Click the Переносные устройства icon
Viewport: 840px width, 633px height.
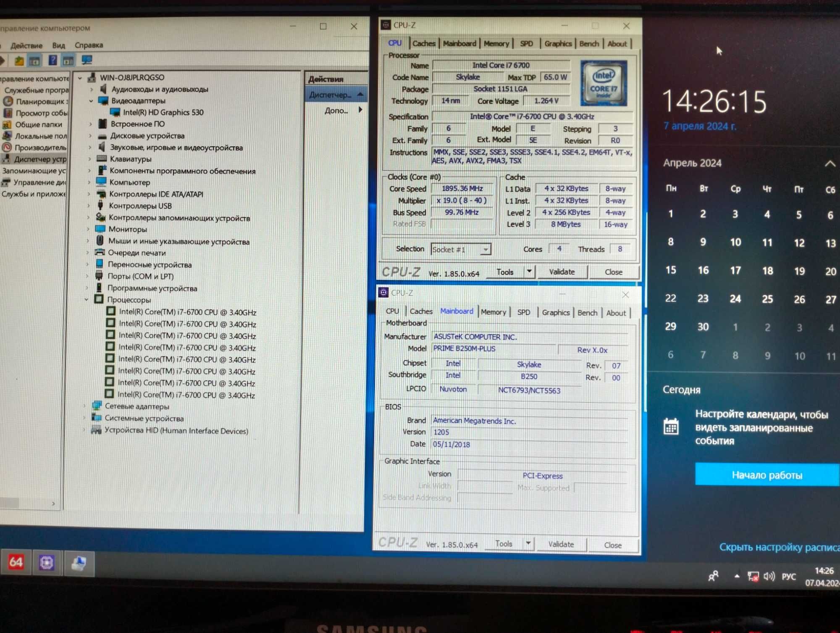tap(100, 264)
